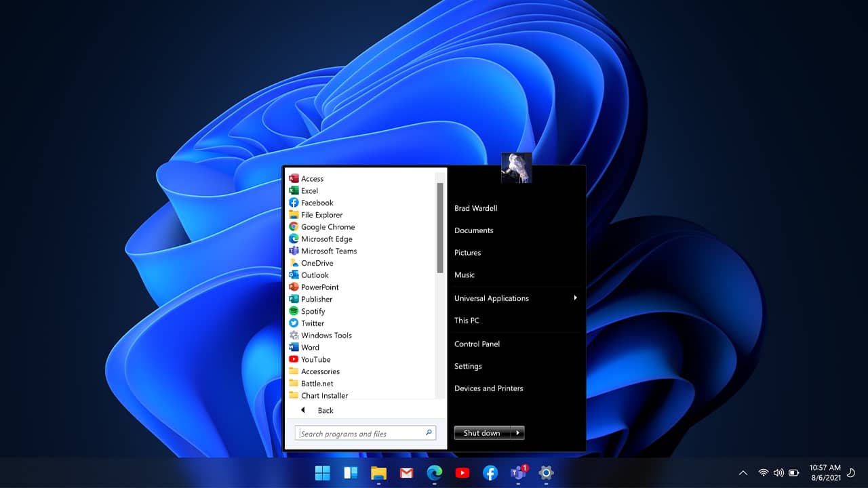Open Access from the programs list

click(307, 179)
